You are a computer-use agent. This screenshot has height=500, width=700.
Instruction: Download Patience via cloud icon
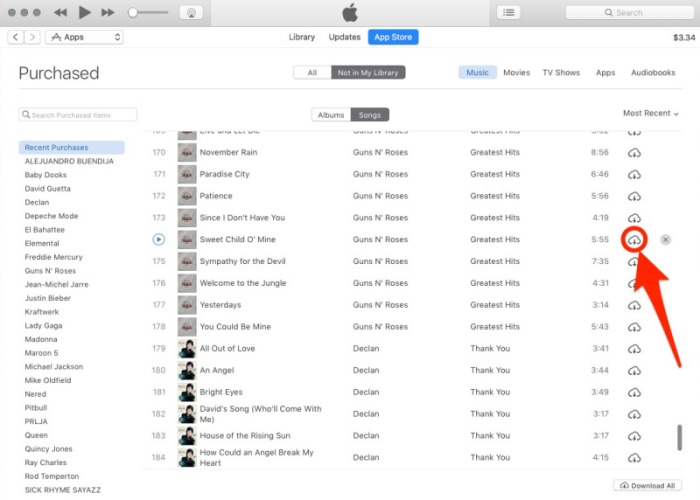point(634,196)
